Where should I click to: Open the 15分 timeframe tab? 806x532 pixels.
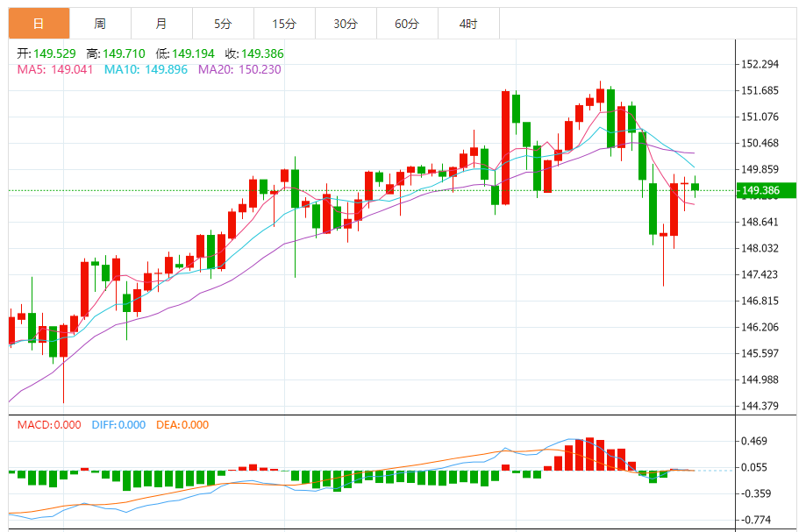click(284, 24)
